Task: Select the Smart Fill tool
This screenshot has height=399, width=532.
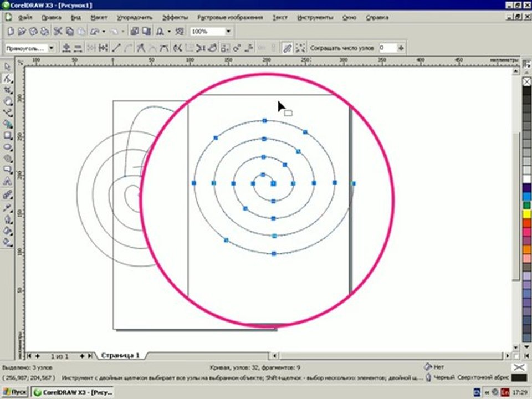Action: 7,124
